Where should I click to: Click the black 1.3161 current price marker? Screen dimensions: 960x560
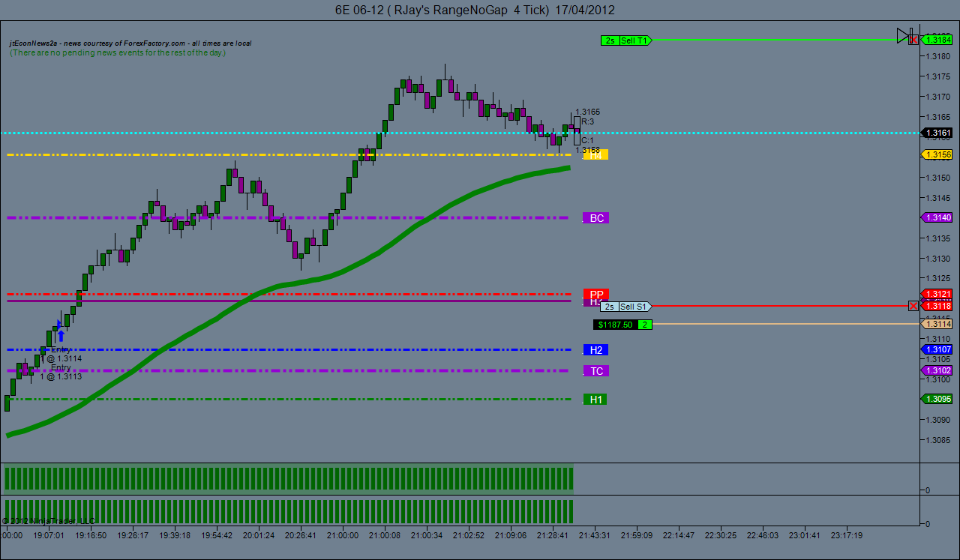tap(937, 133)
